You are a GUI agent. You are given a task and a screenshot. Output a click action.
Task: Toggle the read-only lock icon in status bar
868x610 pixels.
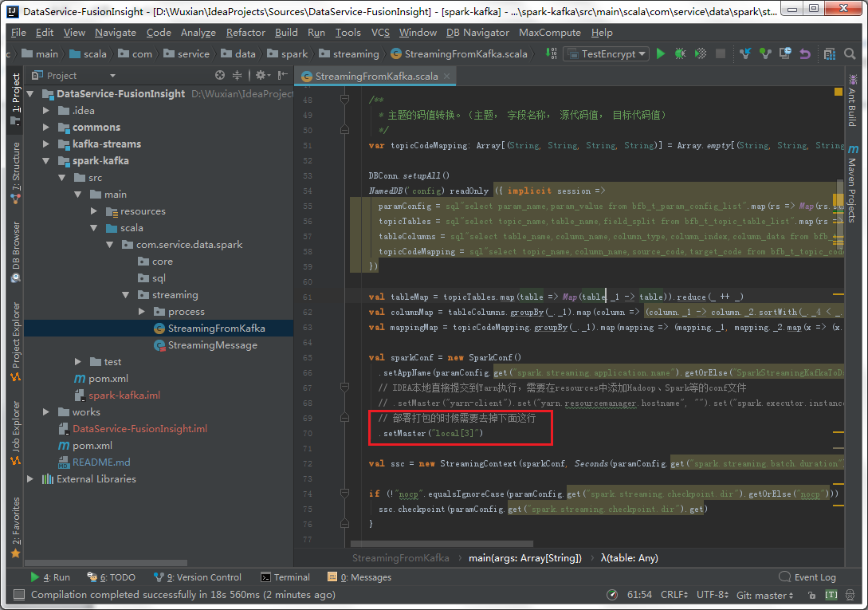click(811, 595)
